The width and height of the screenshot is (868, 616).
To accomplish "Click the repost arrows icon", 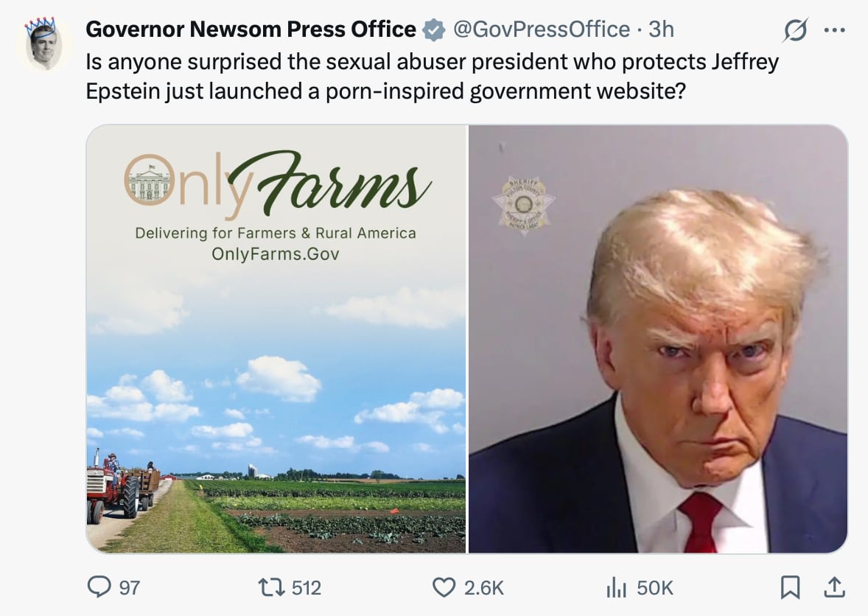I will pyautogui.click(x=273, y=587).
